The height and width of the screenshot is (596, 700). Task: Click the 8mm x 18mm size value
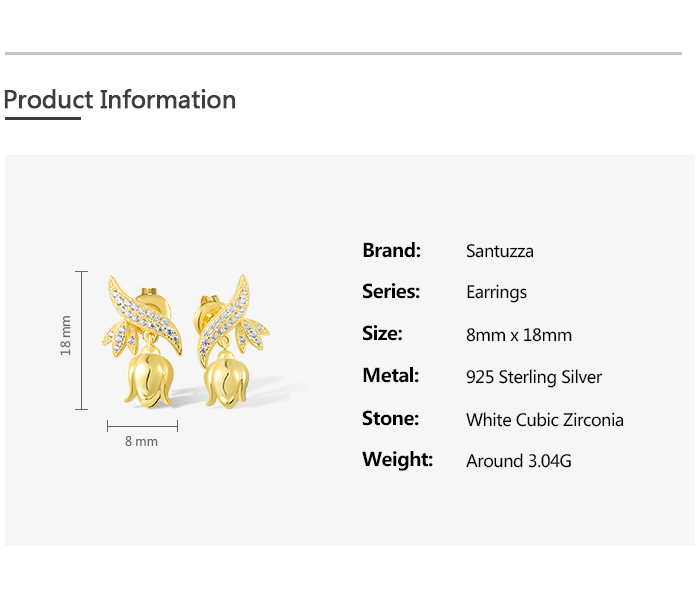(519, 335)
